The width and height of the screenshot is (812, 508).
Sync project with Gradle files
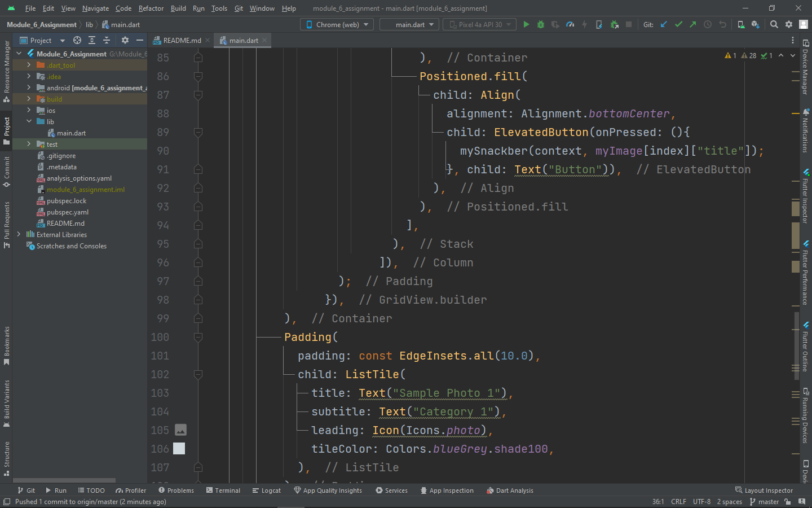coord(756,24)
